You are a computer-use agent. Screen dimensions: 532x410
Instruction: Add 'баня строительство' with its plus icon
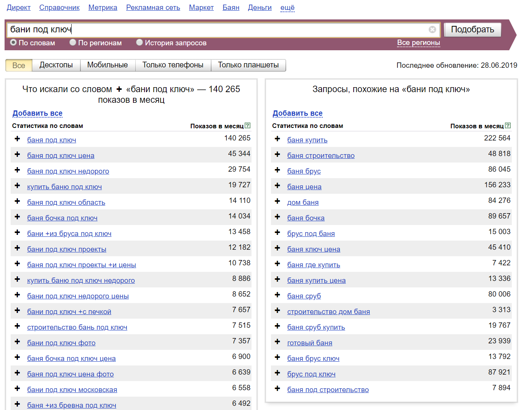(277, 155)
